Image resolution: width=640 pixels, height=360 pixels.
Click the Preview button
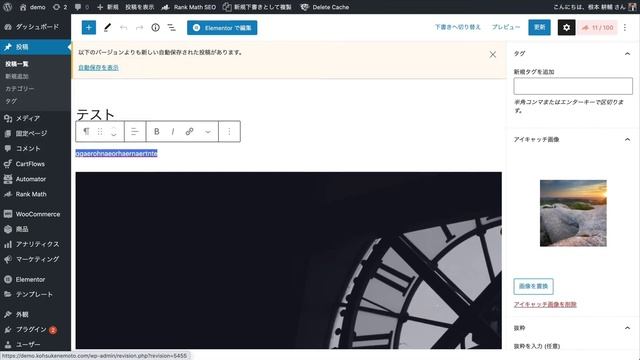point(506,27)
